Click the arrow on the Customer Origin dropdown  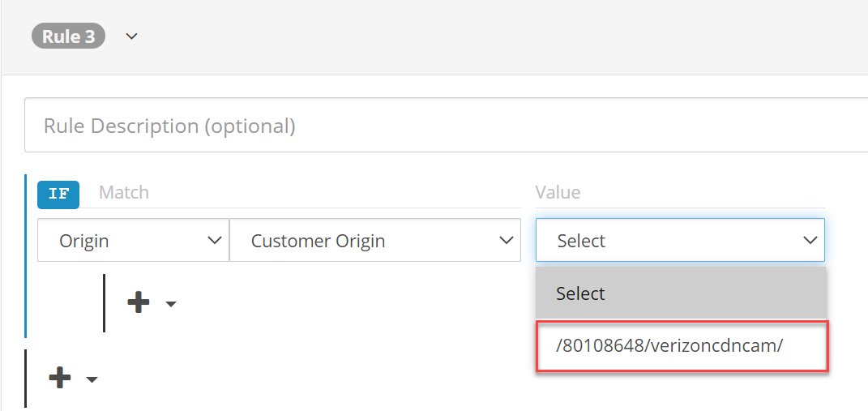tap(507, 241)
